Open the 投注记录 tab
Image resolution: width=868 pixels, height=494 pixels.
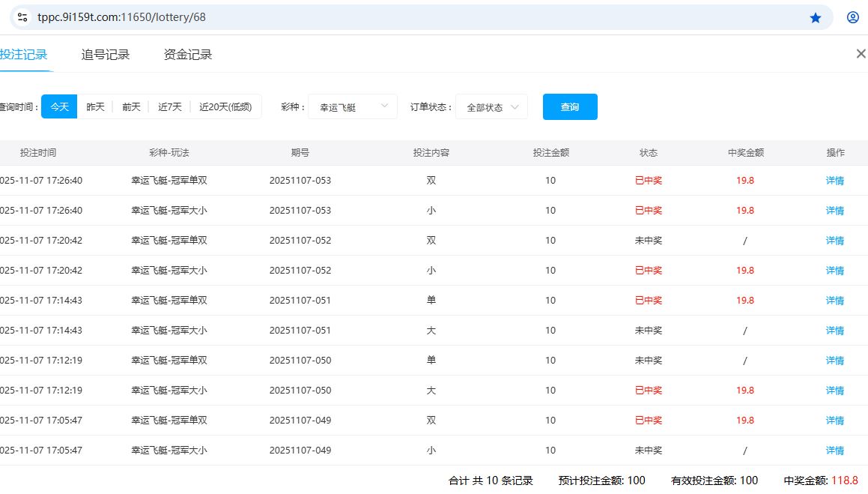pos(24,55)
